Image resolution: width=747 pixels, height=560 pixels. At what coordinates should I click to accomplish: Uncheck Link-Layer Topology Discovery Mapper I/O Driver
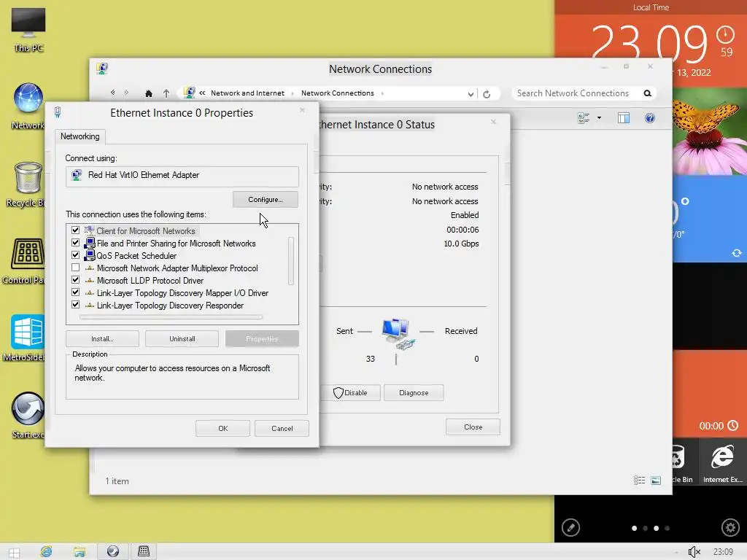tap(75, 292)
